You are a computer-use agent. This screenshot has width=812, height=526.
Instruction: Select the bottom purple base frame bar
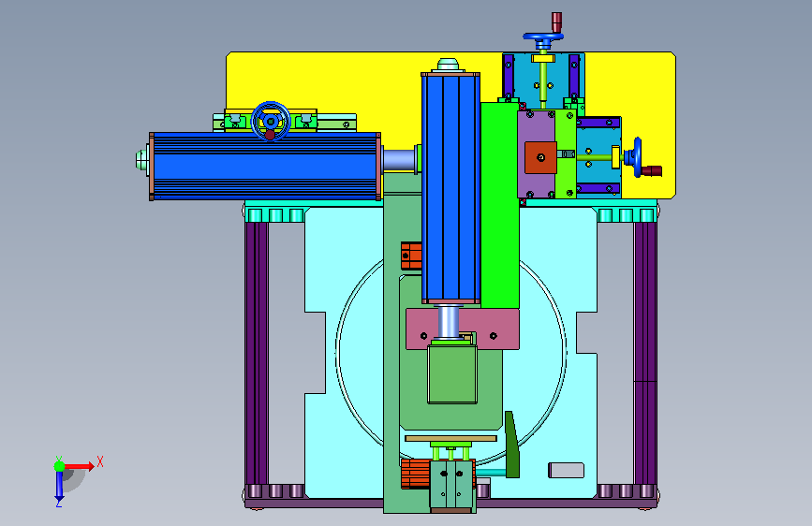(450, 503)
